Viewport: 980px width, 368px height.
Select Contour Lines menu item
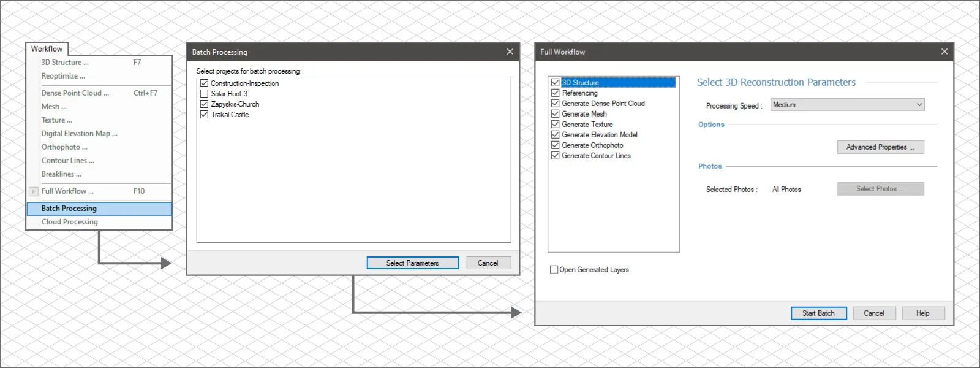[x=99, y=161]
